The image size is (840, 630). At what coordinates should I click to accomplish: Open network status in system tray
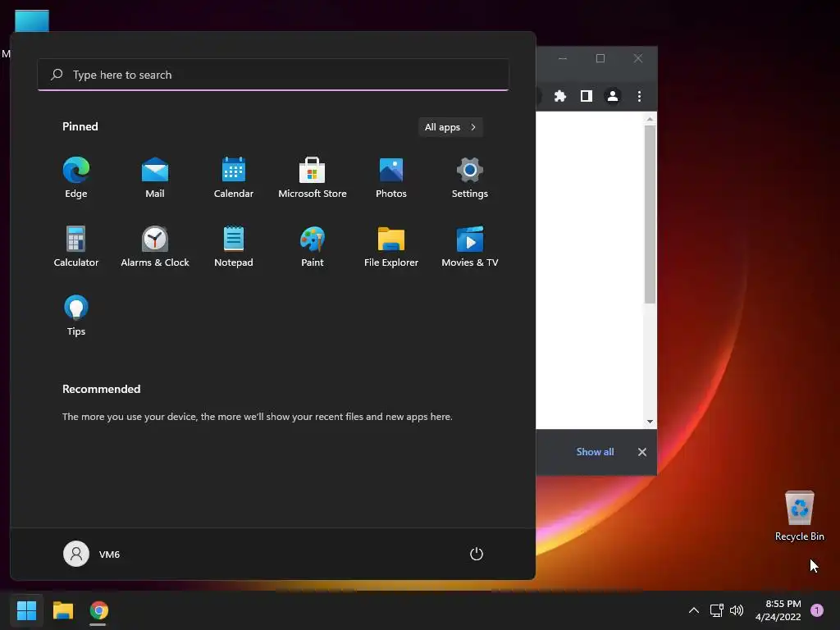click(x=716, y=610)
